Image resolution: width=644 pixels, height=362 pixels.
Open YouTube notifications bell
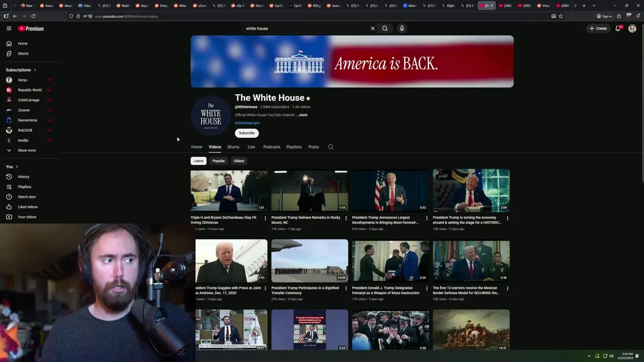[x=618, y=29]
